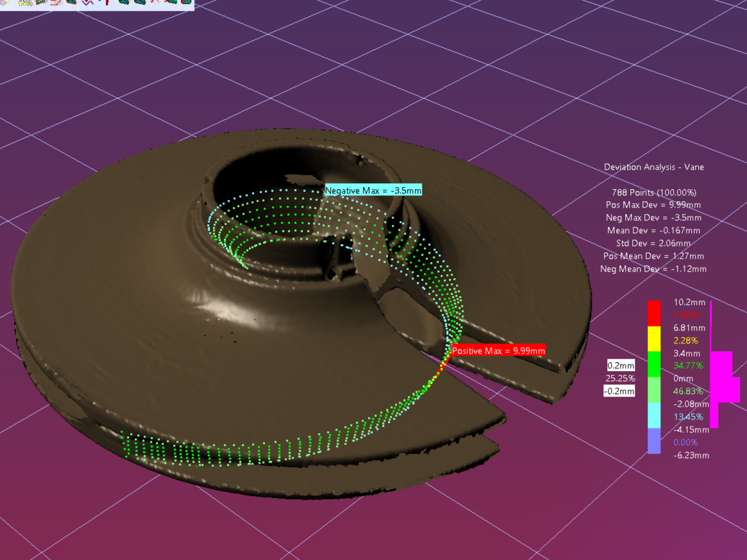
Task: Click the Std Dev = 2.06mm statistic
Action: tap(653, 243)
